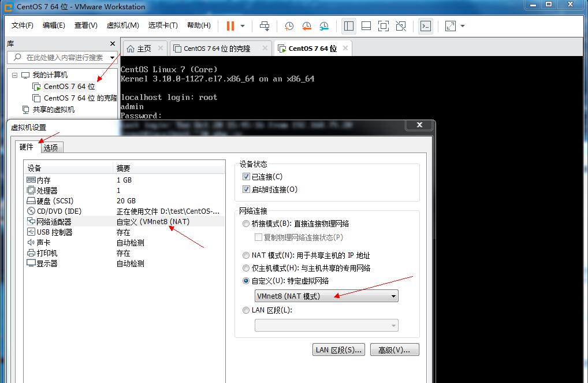Close the 虚拟机设置 dialog
This screenshot has width=588, height=383.
tap(419, 125)
